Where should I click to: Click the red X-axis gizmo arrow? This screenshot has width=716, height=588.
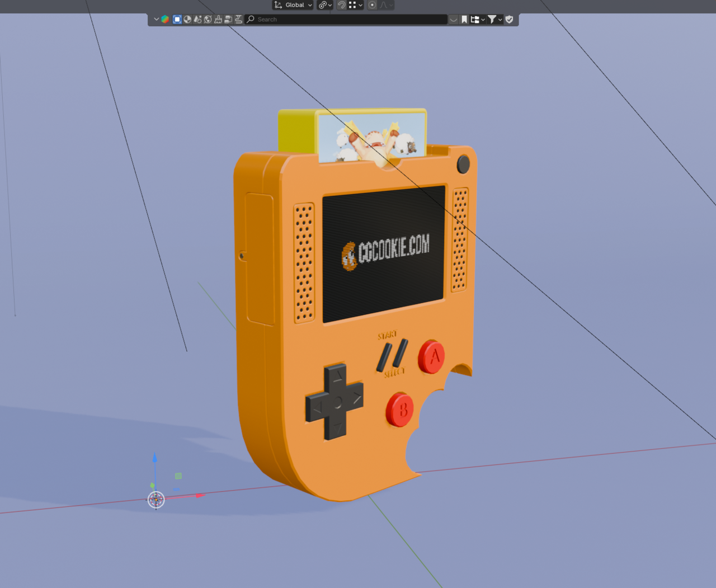(x=200, y=495)
